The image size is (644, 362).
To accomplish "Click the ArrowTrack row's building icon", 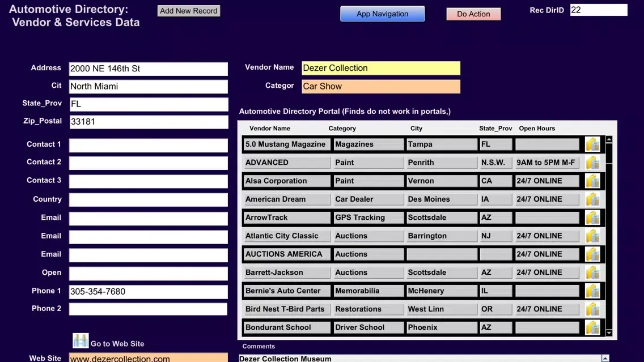I will tap(592, 218).
